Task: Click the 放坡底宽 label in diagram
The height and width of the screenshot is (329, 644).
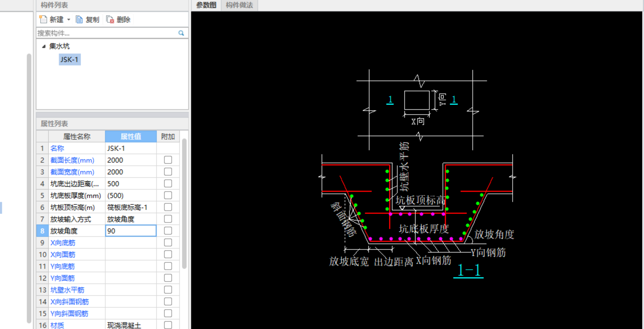Action: tap(349, 261)
